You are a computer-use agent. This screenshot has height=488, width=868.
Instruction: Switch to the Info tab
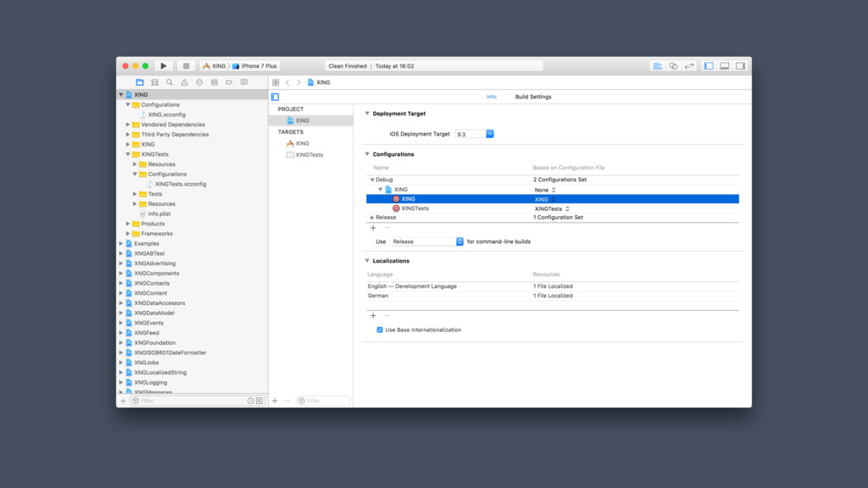tap(492, 97)
